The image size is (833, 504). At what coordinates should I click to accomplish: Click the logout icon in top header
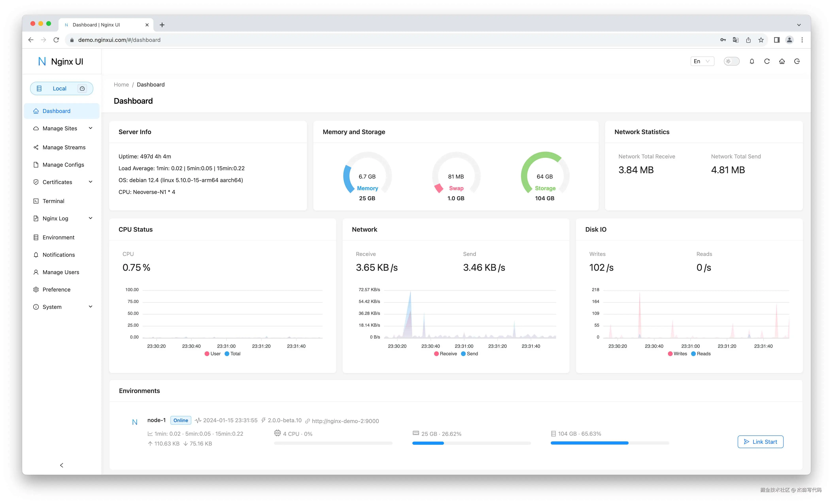coord(797,61)
